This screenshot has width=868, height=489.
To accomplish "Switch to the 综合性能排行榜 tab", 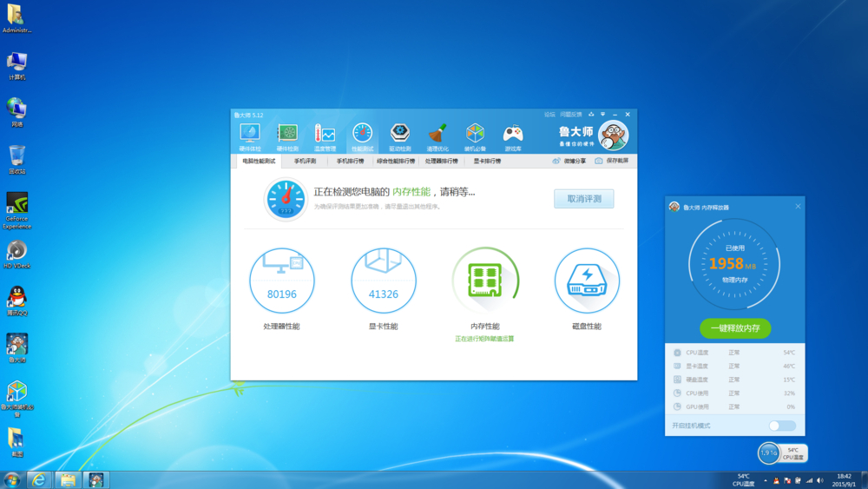I will tap(396, 162).
